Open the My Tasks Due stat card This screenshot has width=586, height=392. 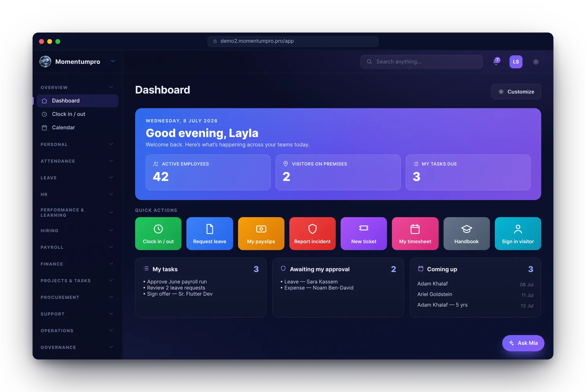pyautogui.click(x=468, y=173)
